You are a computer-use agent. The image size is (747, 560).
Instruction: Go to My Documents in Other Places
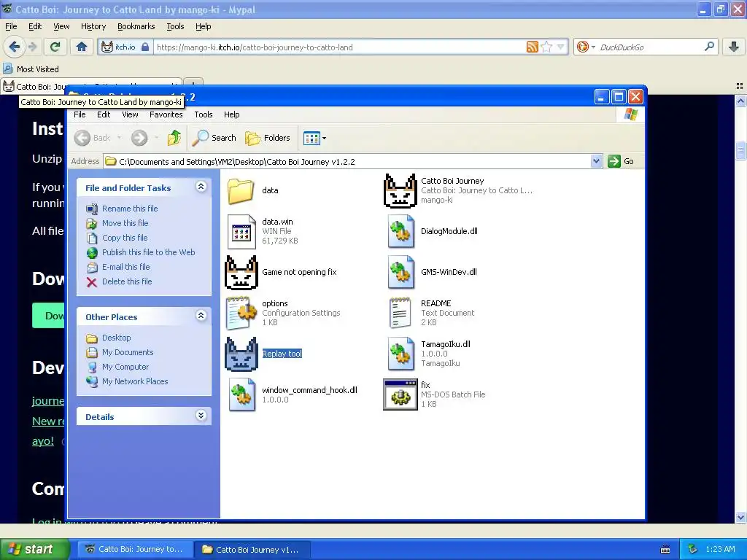(128, 352)
